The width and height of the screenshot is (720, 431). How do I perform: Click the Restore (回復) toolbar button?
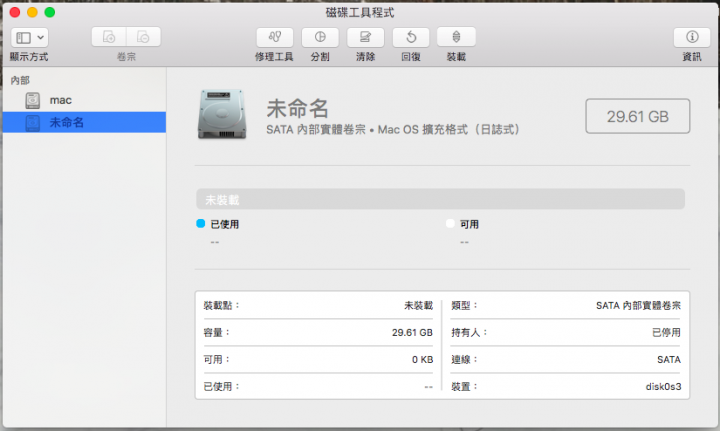point(411,37)
